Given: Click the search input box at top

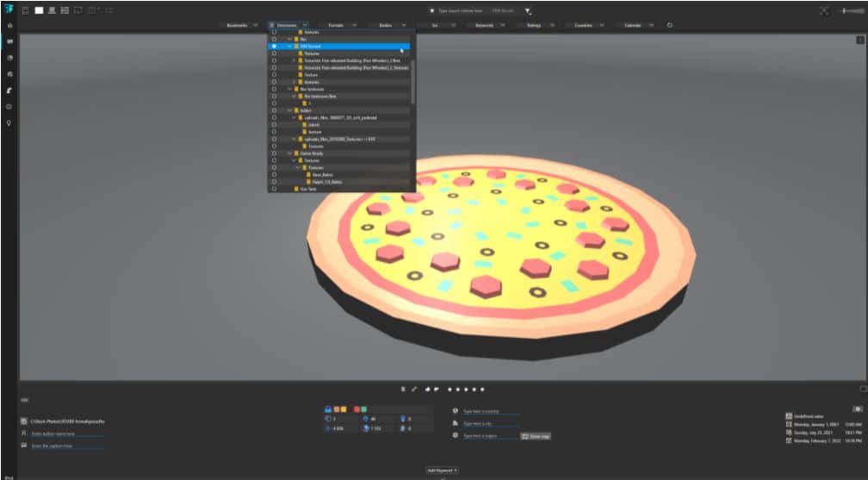Looking at the screenshot, I should pyautogui.click(x=461, y=10).
